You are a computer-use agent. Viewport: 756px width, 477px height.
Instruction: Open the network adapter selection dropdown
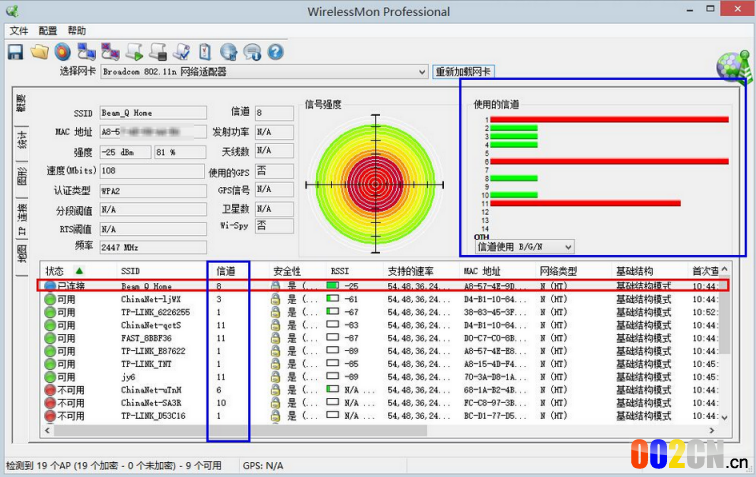pos(422,72)
